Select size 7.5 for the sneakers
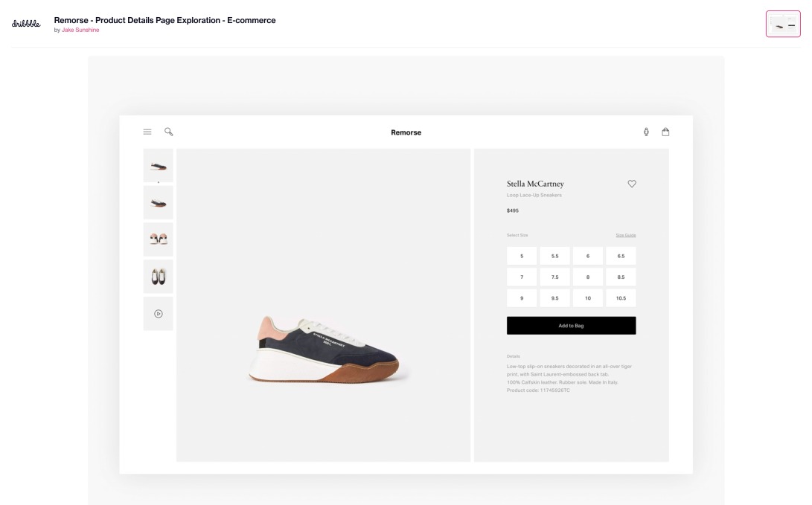This screenshot has height=505, width=812. coord(554,276)
